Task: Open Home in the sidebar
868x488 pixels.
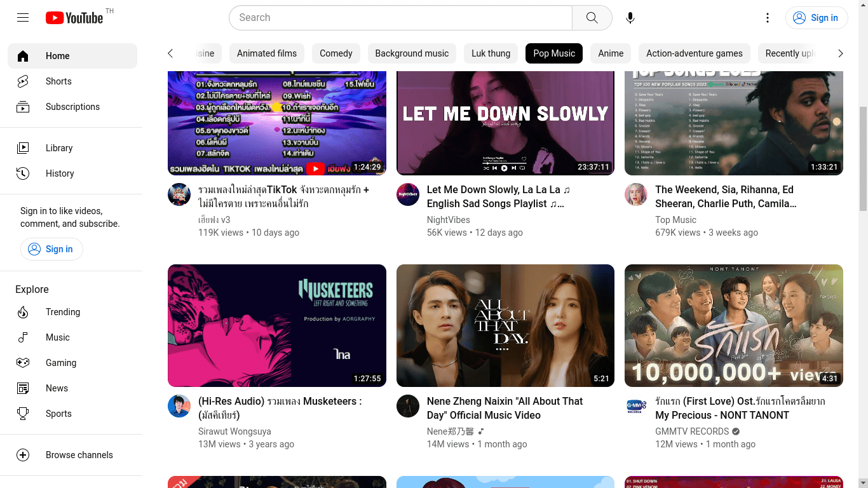Action: (72, 56)
